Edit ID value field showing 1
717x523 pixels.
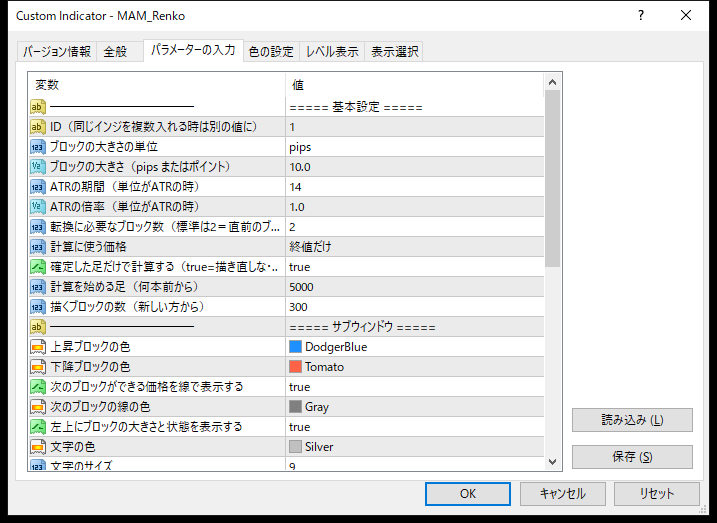coord(415,127)
